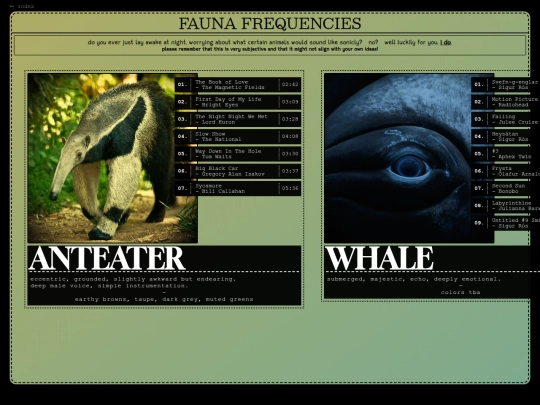Viewport: 540px width, 405px height.
Task: Click duration 03:37 of Big Black Car
Action: pyautogui.click(x=290, y=171)
